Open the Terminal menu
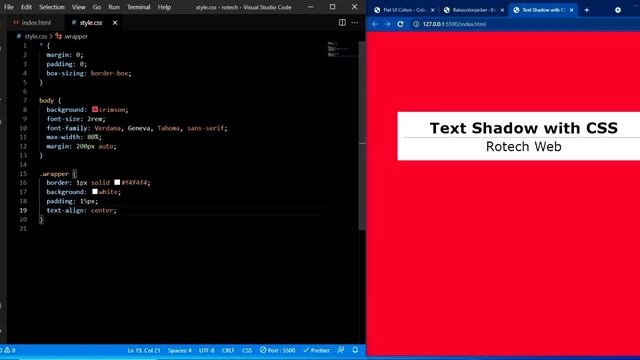 click(138, 7)
